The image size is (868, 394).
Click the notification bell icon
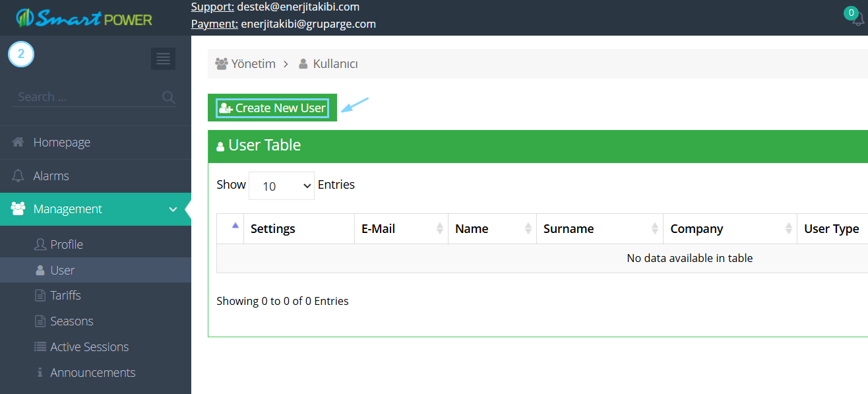coord(857,19)
